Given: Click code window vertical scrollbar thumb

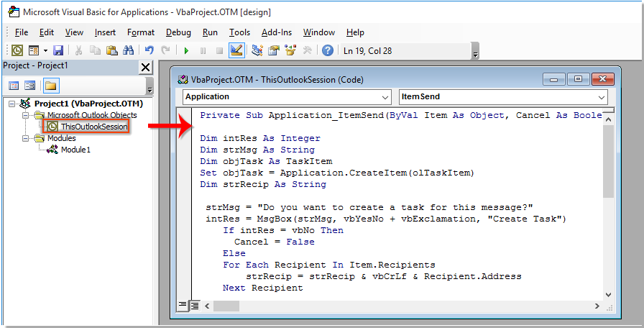Looking at the screenshot, I should pos(608,162).
